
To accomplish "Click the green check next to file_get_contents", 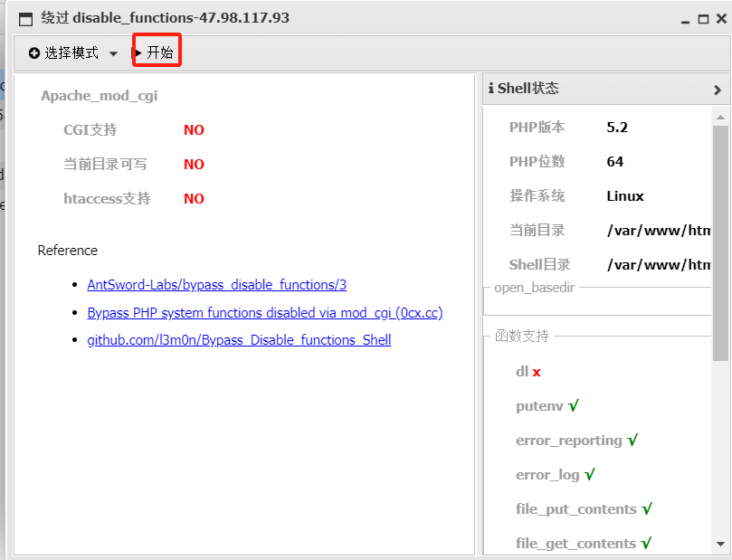I will (x=646, y=543).
